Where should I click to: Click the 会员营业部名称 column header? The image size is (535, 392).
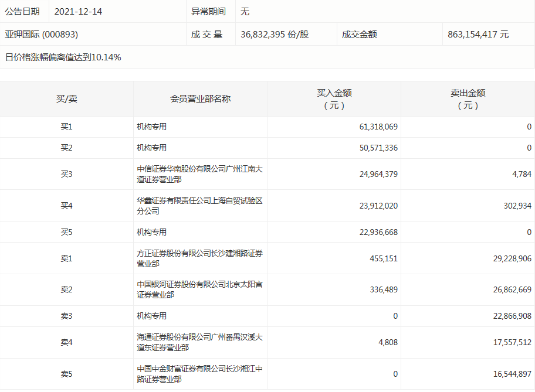tap(200, 99)
